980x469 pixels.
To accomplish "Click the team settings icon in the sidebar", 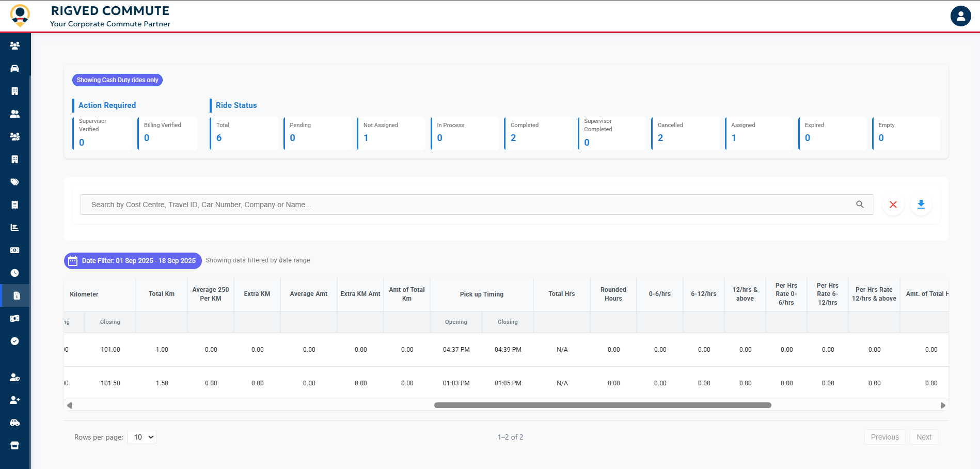I will tap(15, 136).
